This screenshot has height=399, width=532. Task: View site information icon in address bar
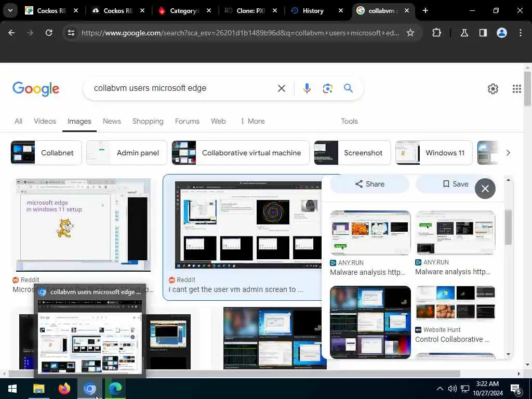coord(71,33)
